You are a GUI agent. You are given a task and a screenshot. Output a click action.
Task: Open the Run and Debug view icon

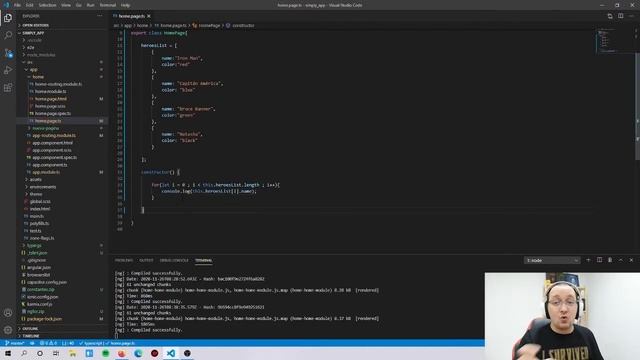[8, 70]
